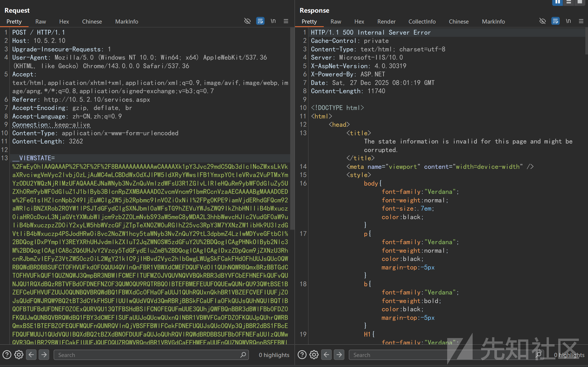Open the Response Chinese tab

click(458, 21)
